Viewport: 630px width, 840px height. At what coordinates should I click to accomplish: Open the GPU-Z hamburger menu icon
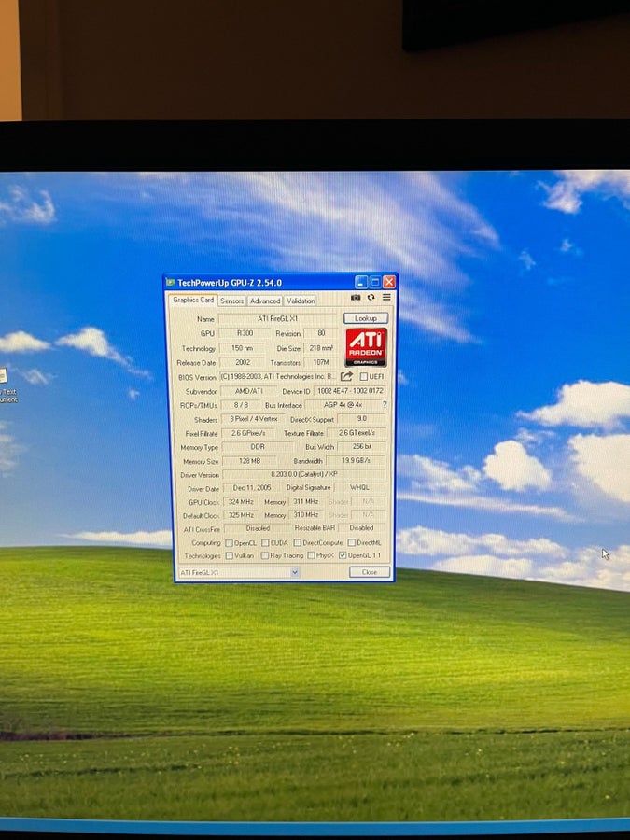tap(386, 297)
